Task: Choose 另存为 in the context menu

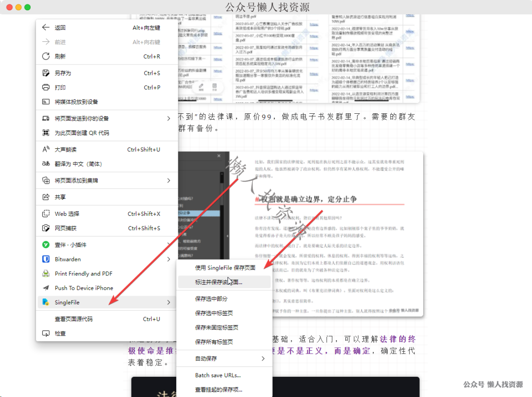Action: click(x=107, y=73)
